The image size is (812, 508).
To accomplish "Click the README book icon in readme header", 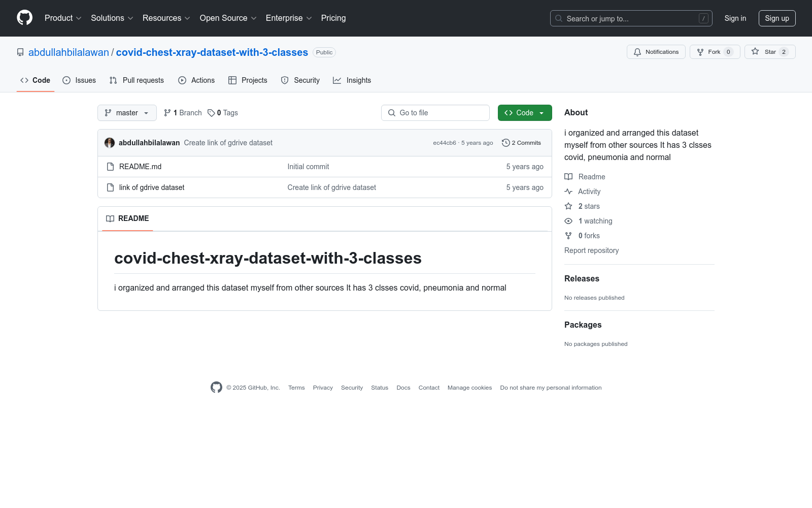I will pyautogui.click(x=110, y=218).
